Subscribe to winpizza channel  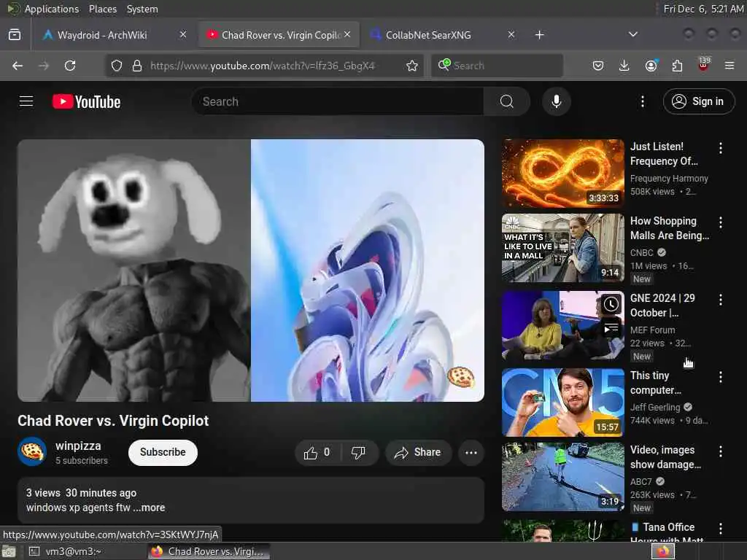point(163,452)
